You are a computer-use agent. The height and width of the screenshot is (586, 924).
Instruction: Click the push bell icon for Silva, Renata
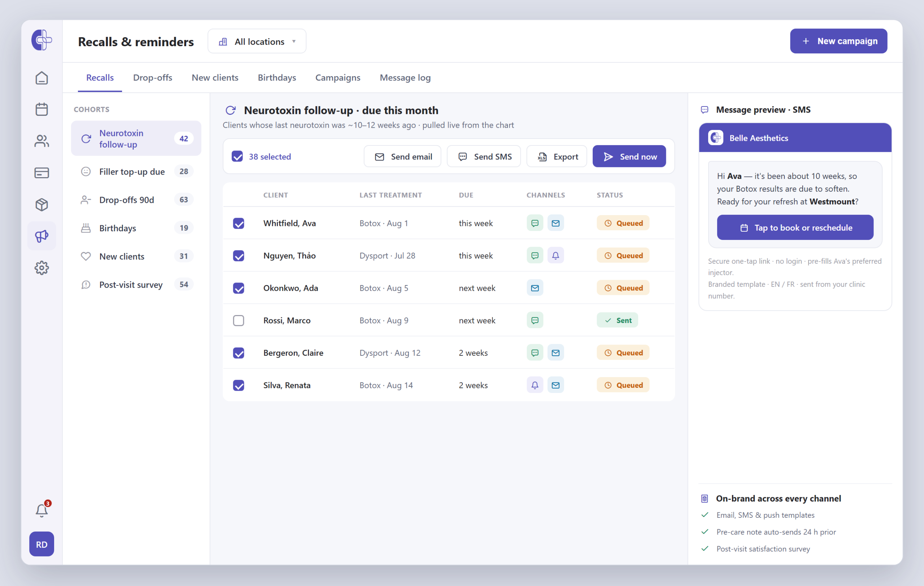(535, 385)
